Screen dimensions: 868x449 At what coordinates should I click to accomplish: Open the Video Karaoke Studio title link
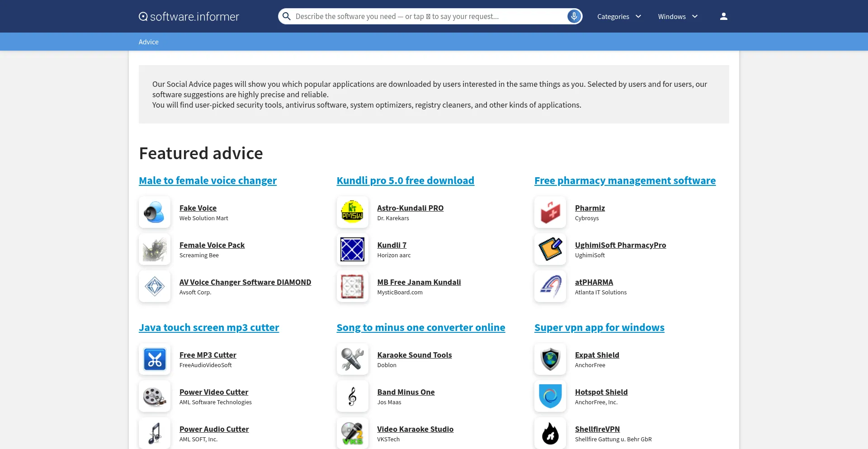(x=415, y=429)
